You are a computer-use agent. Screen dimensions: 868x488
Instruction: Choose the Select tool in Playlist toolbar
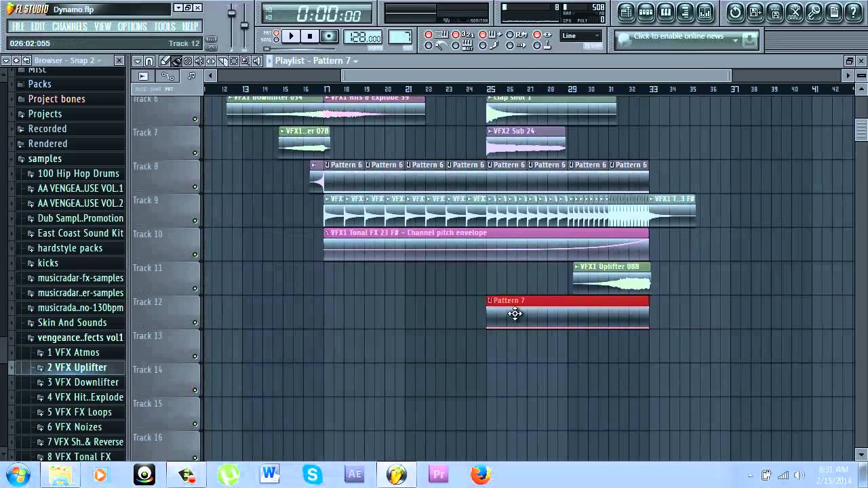(x=234, y=62)
